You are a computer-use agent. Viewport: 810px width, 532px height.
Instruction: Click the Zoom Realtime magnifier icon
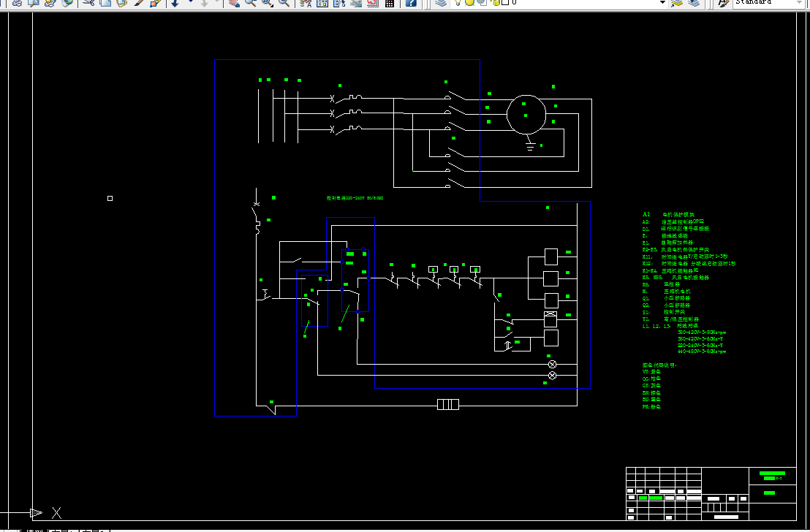[x=251, y=3]
